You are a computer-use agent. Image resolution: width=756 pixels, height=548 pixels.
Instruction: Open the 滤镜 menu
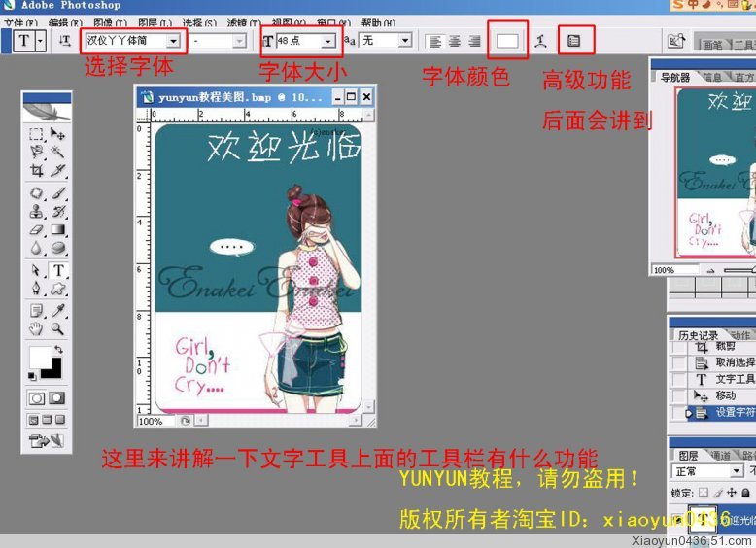coord(244,22)
